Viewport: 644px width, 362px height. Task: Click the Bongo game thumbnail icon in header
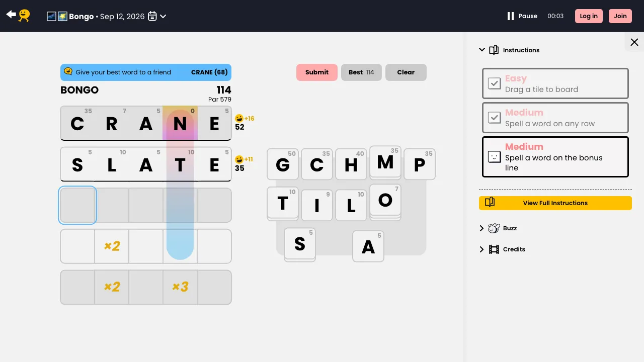(x=57, y=16)
